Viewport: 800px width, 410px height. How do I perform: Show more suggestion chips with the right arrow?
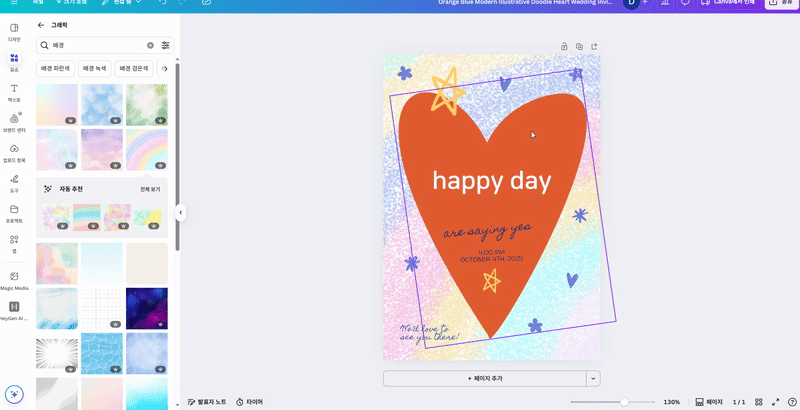tap(164, 68)
